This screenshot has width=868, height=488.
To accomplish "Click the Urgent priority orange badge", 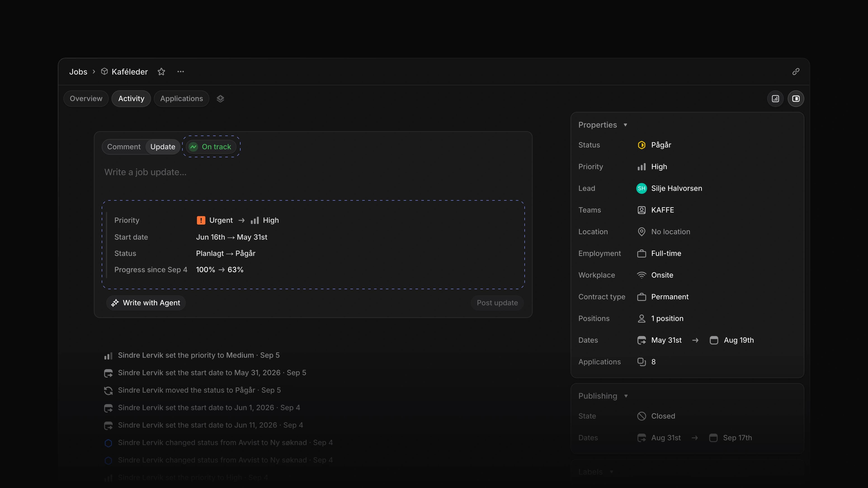I will point(201,220).
